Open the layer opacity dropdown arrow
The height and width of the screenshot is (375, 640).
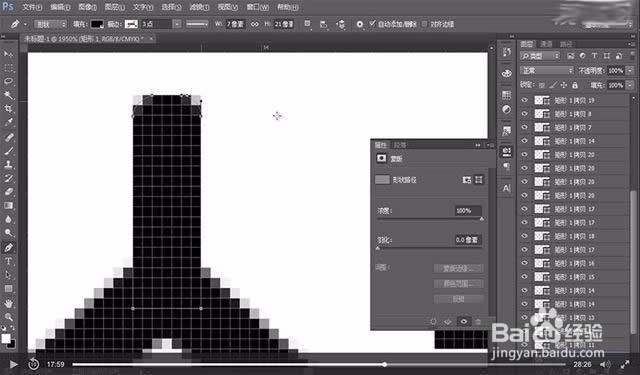[x=630, y=71]
